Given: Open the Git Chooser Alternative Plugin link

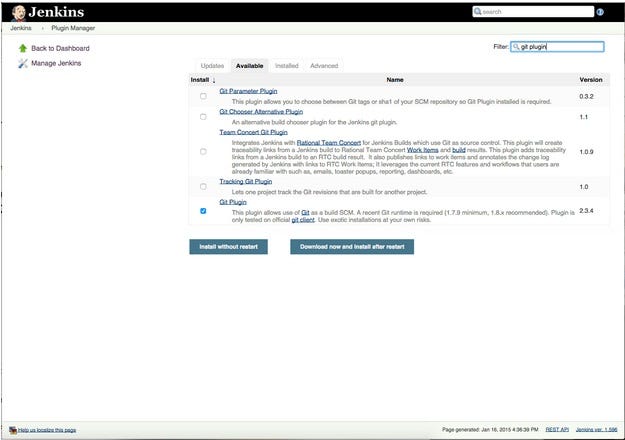Looking at the screenshot, I should 261,112.
